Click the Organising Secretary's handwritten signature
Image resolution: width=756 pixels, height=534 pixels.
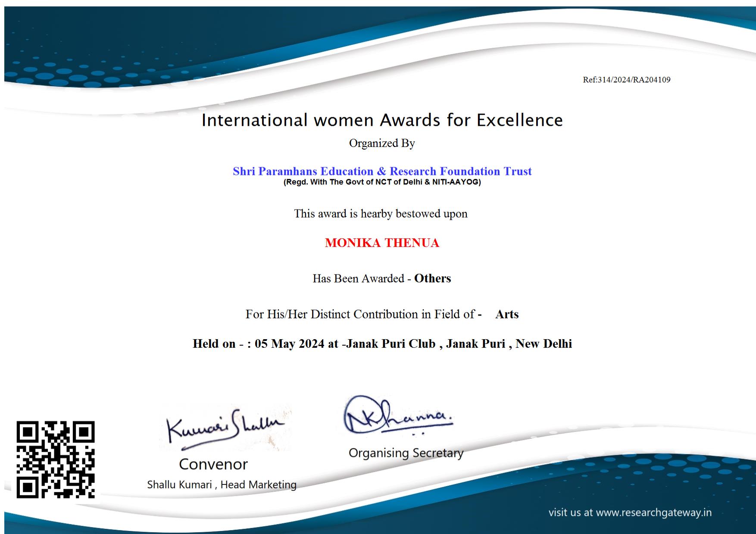pyautogui.click(x=397, y=415)
